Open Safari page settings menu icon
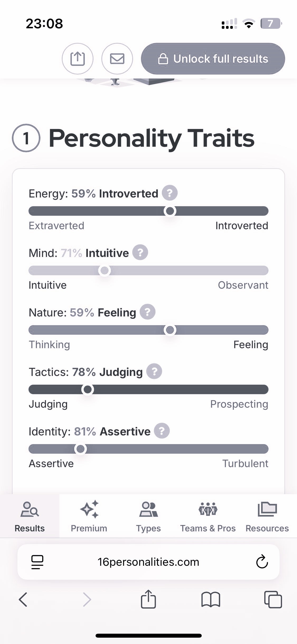The height and width of the screenshot is (644, 297). (x=37, y=562)
